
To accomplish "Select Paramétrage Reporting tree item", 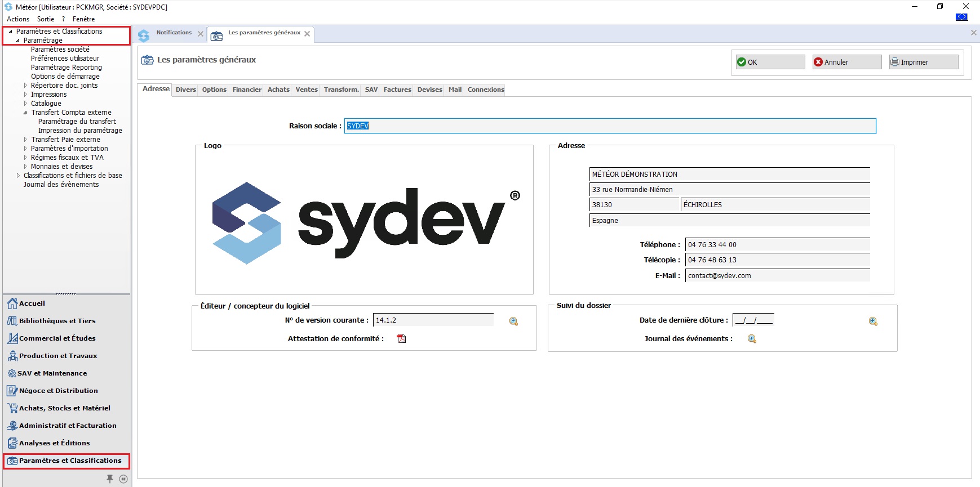I will (66, 68).
